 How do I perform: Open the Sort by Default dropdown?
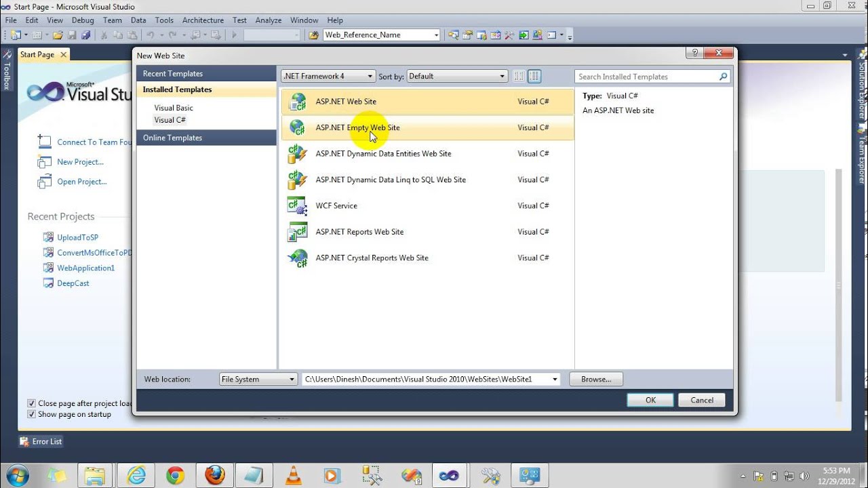tap(456, 77)
